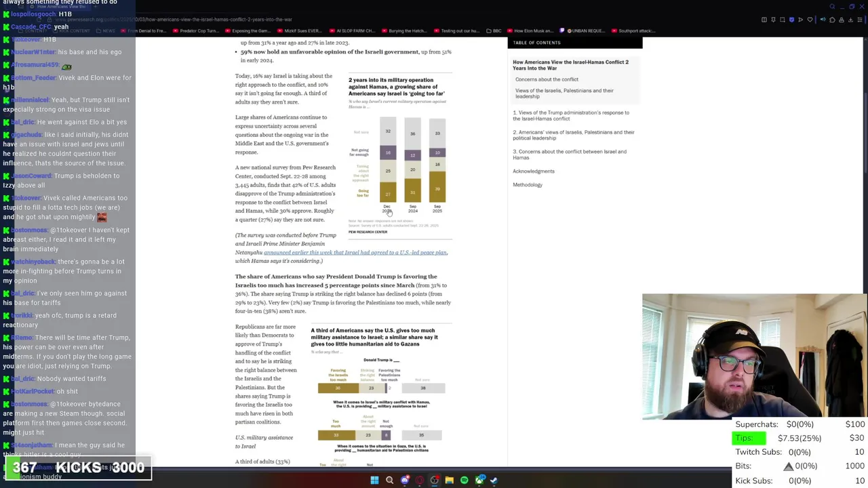
Task: Switch to OBS Studio in taskbar
Action: click(434, 481)
